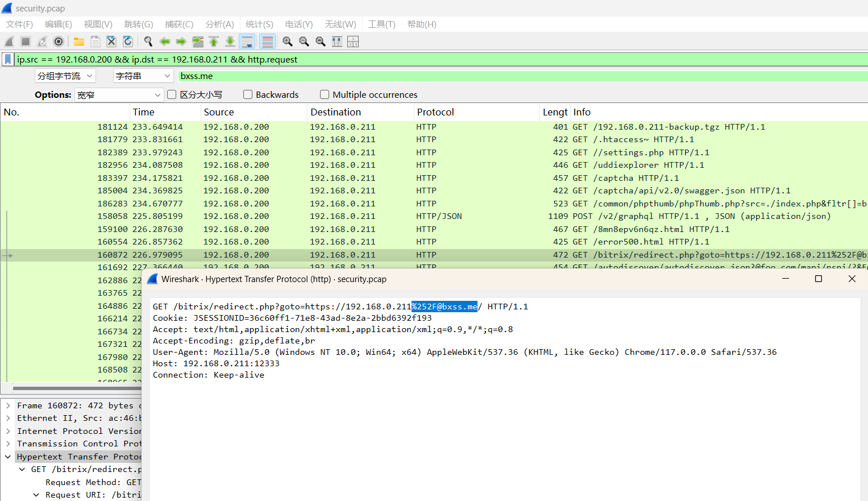The image size is (868, 501).
Task: Toggle packet list colorization
Action: (x=267, y=42)
